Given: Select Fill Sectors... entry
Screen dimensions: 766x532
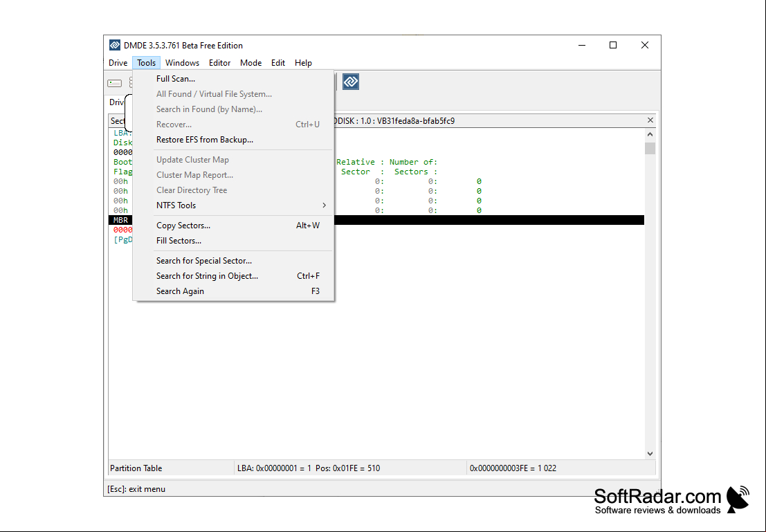Looking at the screenshot, I should point(233,240).
